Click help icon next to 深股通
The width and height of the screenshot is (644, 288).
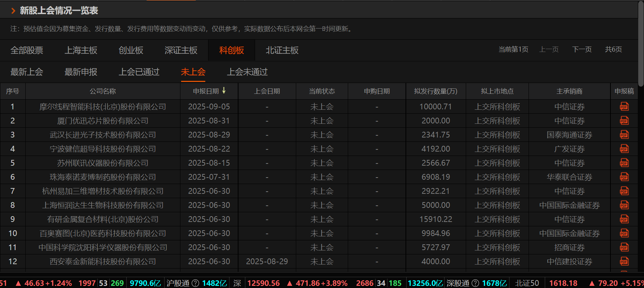pos(475,283)
